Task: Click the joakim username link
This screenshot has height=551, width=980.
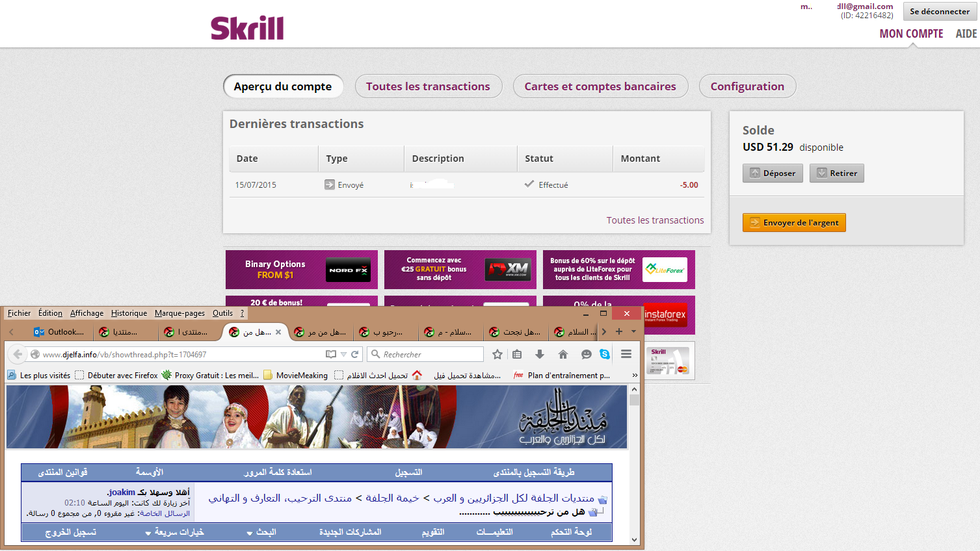Action: [122, 492]
